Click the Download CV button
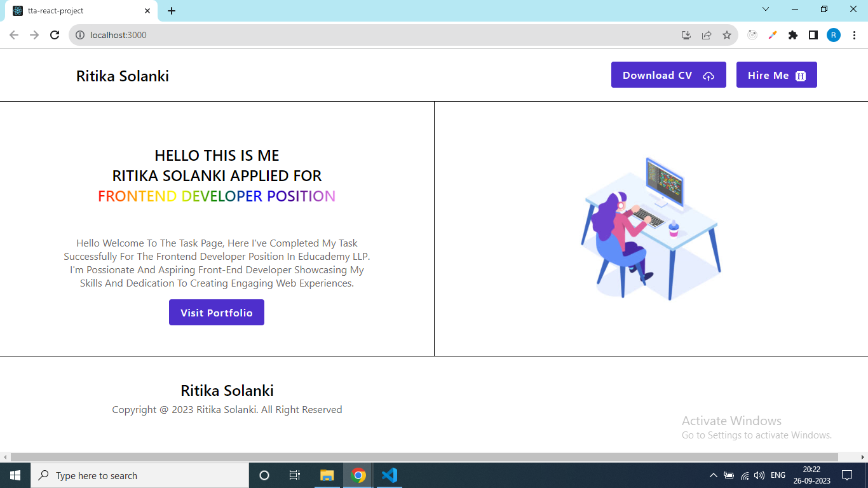The image size is (868, 488). pos(668,74)
